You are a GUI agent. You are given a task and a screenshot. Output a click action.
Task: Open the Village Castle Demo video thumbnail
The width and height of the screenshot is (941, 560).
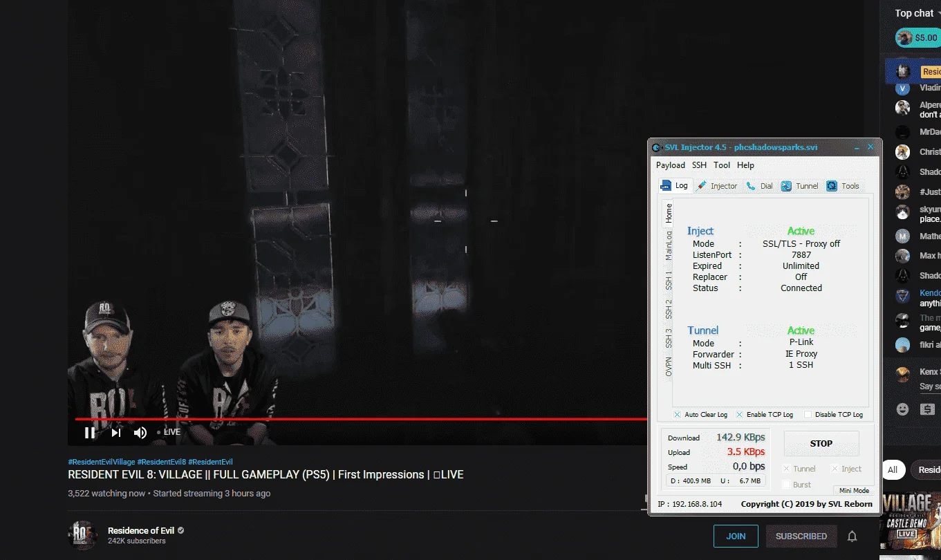[x=911, y=521]
